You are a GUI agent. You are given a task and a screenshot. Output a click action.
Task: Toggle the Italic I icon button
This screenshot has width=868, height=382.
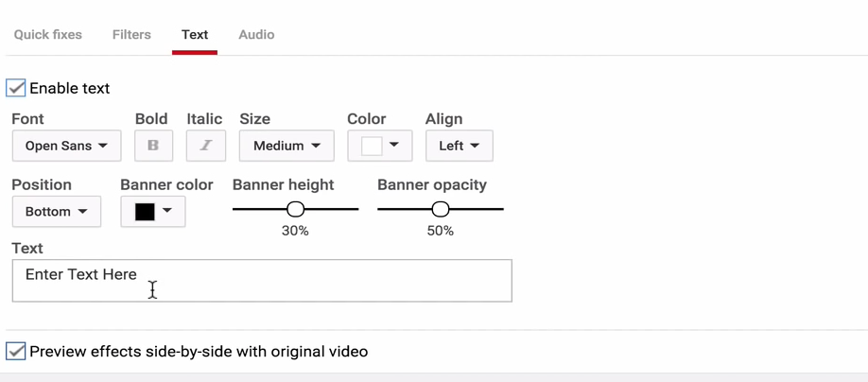point(206,146)
